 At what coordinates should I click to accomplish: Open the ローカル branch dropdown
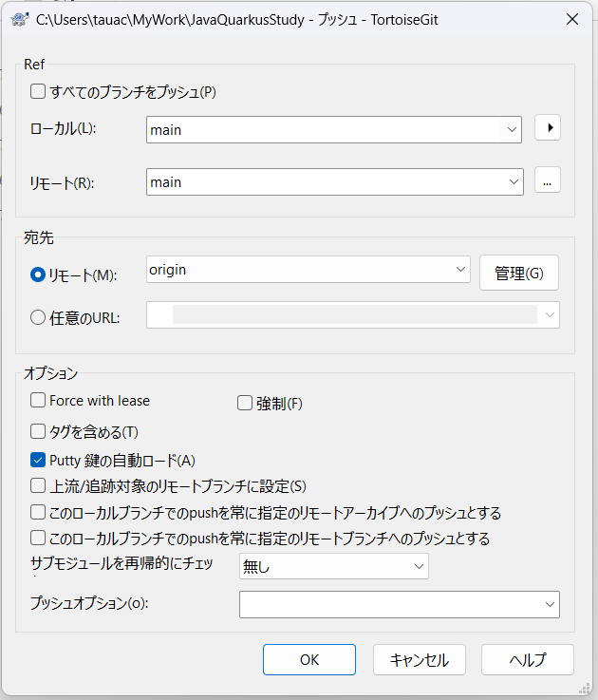tap(513, 129)
